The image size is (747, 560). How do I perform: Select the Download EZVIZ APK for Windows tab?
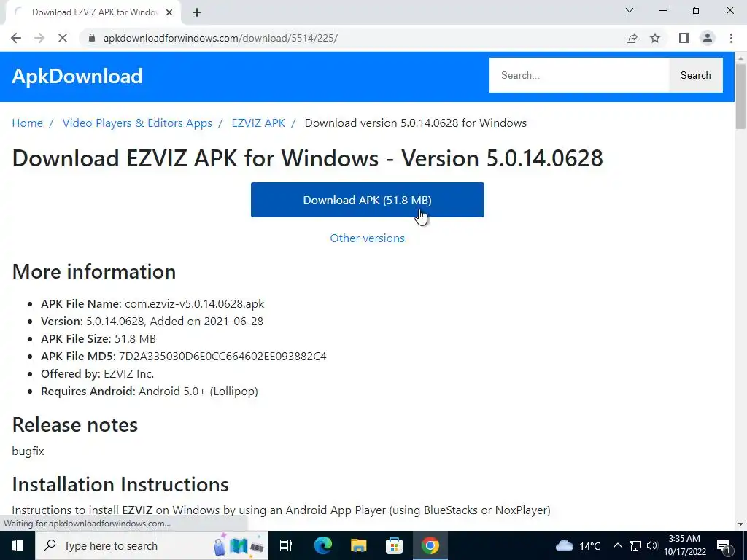[x=93, y=12]
